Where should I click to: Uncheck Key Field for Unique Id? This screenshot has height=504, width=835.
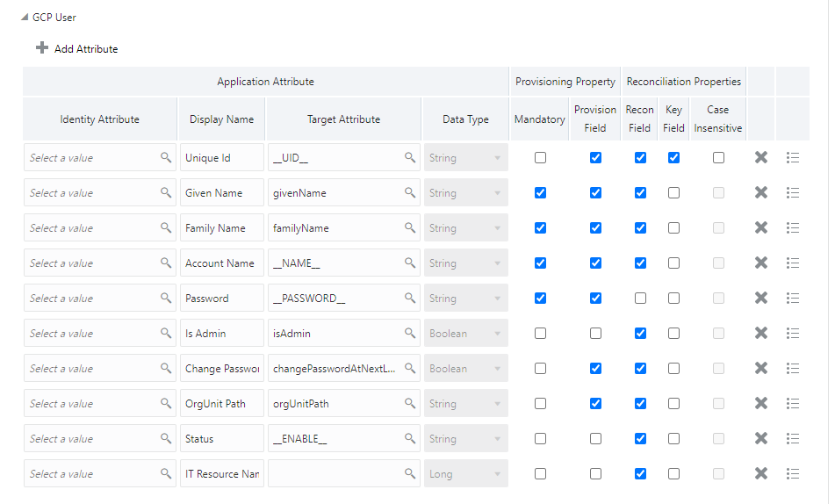click(673, 158)
